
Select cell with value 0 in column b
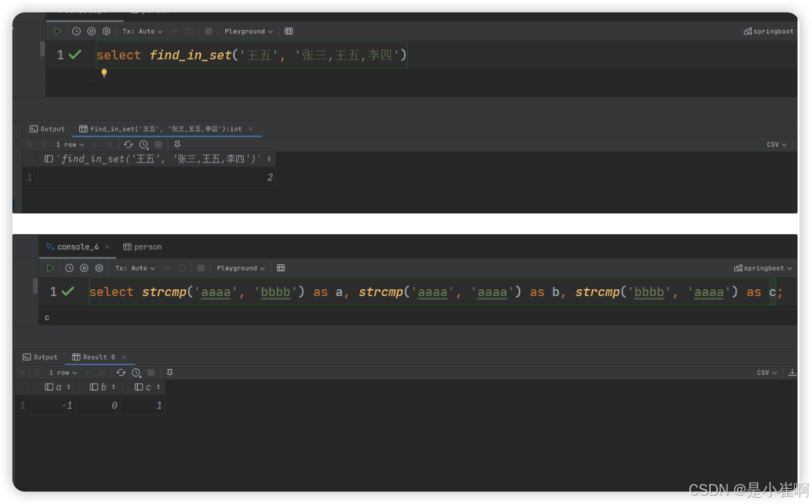[98, 406]
